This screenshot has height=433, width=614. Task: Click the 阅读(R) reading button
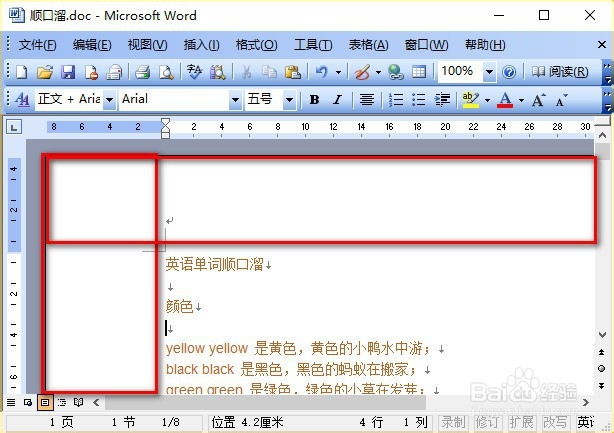point(560,72)
